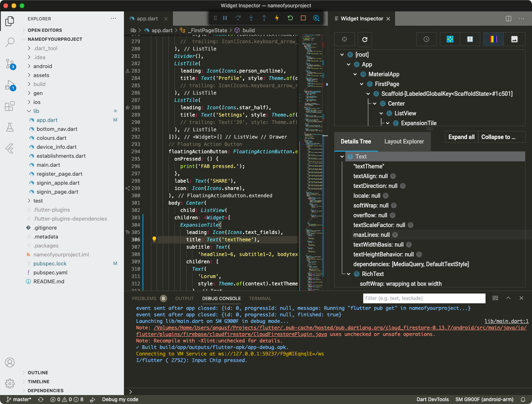The width and height of the screenshot is (532, 404).
Task: Step out in debug toolbar
Action: click(264, 18)
